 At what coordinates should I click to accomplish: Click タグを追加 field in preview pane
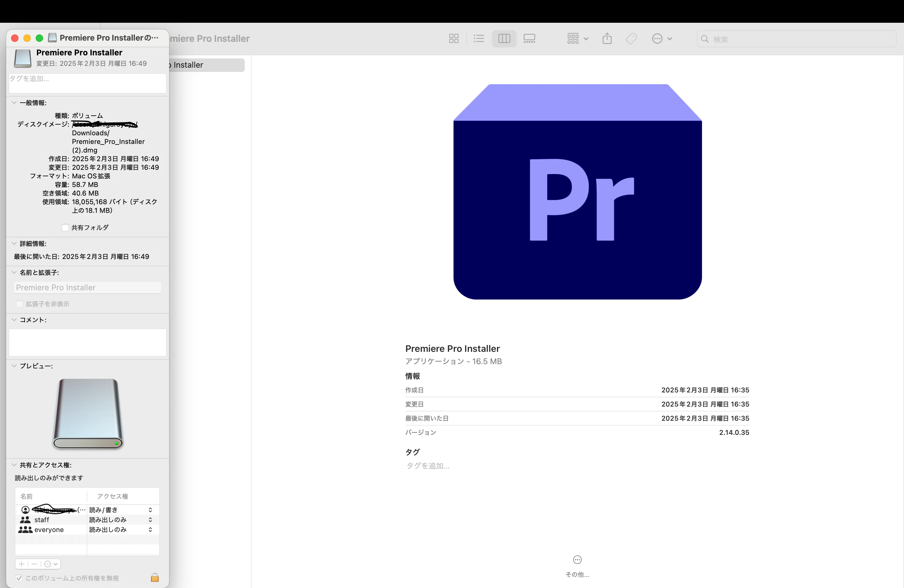pos(428,466)
